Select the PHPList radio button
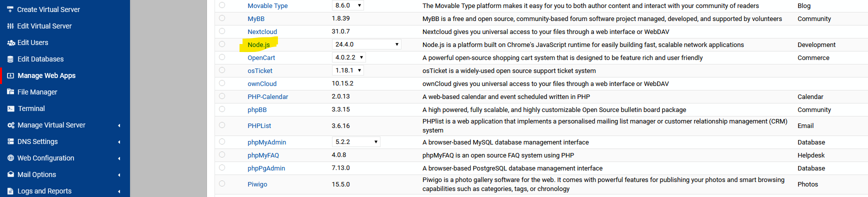The height and width of the screenshot is (197, 868). point(222,125)
